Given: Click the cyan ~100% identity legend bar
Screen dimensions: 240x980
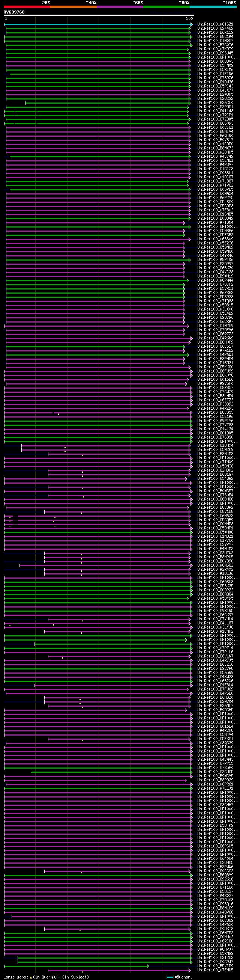Looking at the screenshot, I should click(x=213, y=7).
